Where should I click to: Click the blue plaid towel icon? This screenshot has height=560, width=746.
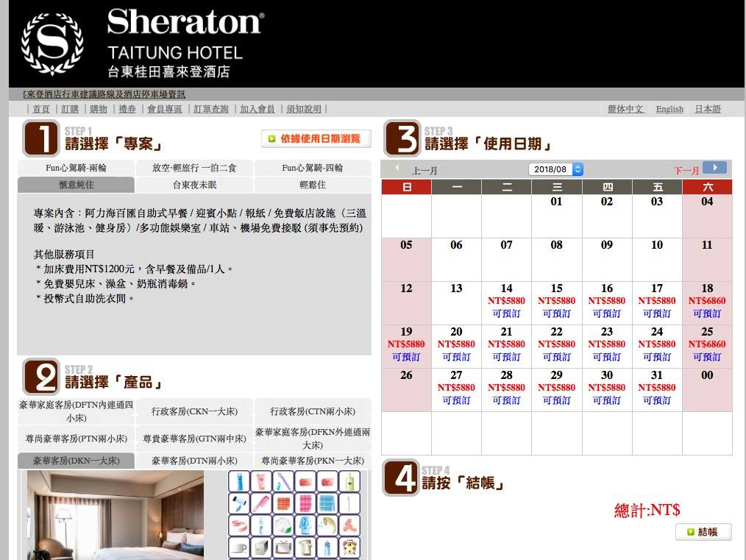coord(327,503)
